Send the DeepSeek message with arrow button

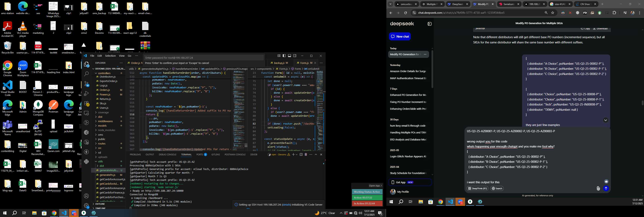(x=606, y=188)
